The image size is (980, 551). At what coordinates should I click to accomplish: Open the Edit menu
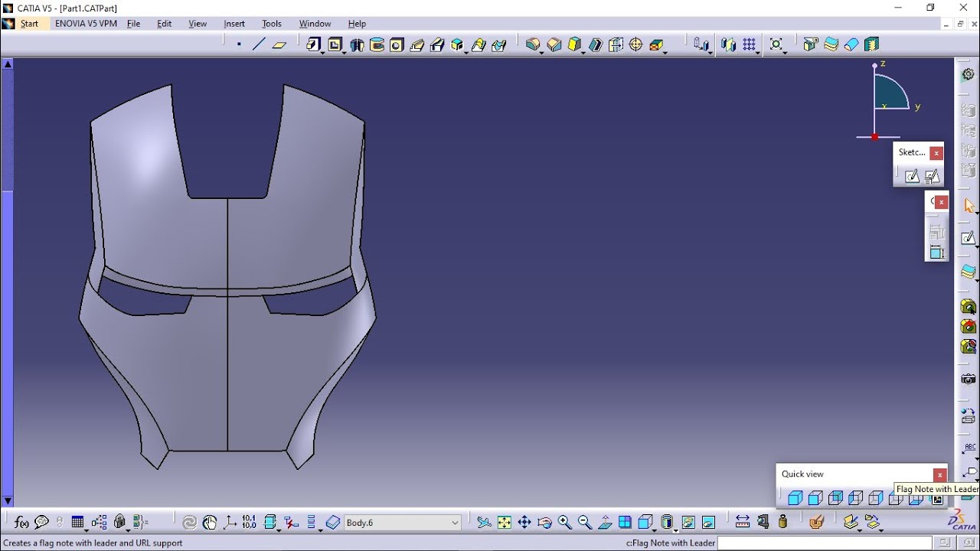pyautogui.click(x=165, y=24)
